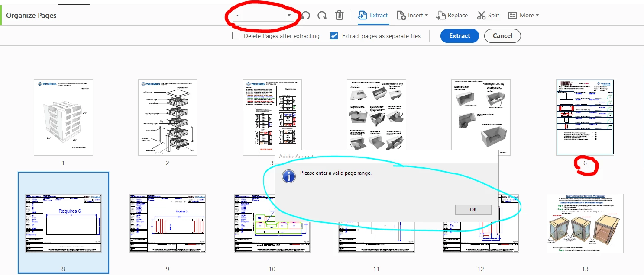Screen dimensions: 644x275
Task: Click the 'Please enter a valid page range.' message
Action: tap(336, 173)
